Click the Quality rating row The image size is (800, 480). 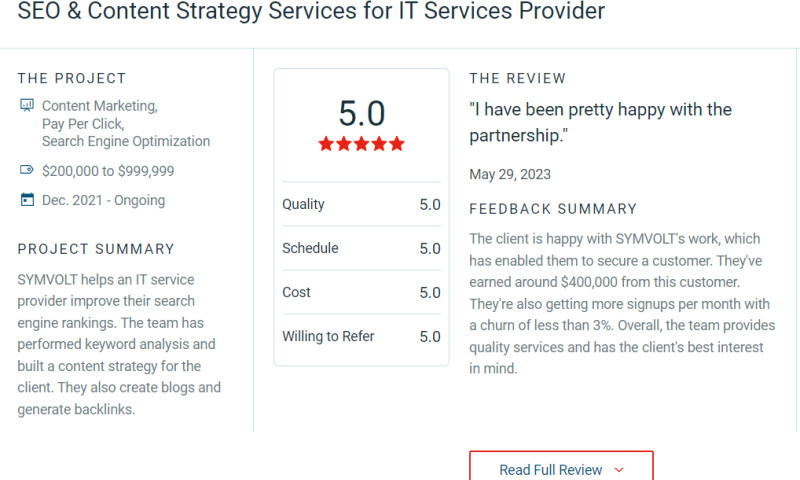tap(361, 204)
